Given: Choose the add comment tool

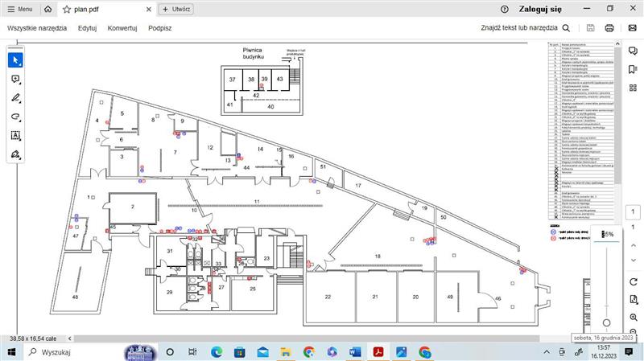Looking at the screenshot, I should [16, 80].
